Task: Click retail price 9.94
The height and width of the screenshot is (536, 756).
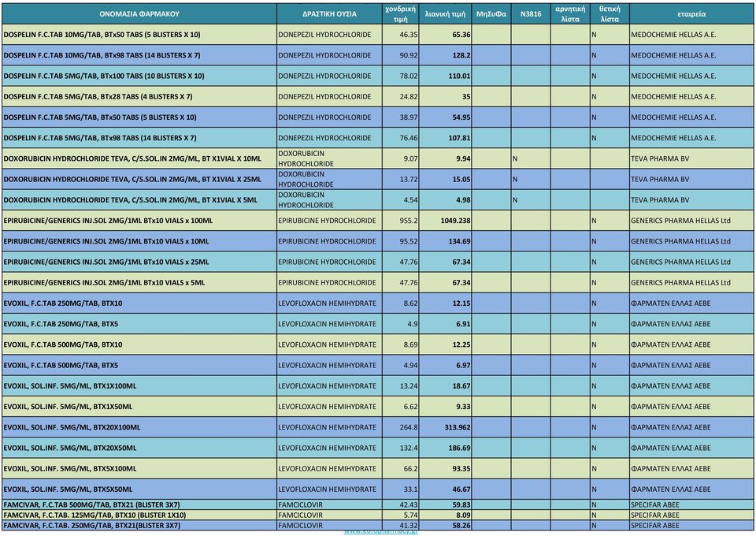Action: (x=463, y=158)
